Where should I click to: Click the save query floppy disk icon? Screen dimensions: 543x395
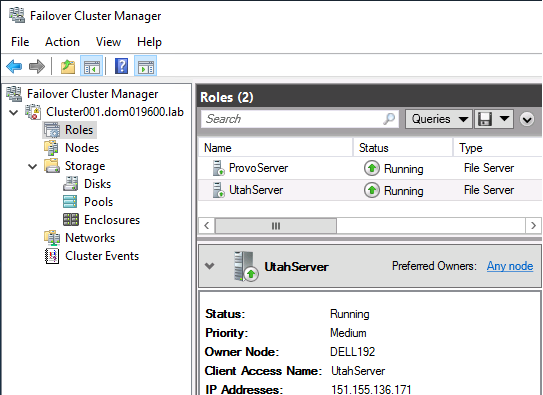[485, 119]
